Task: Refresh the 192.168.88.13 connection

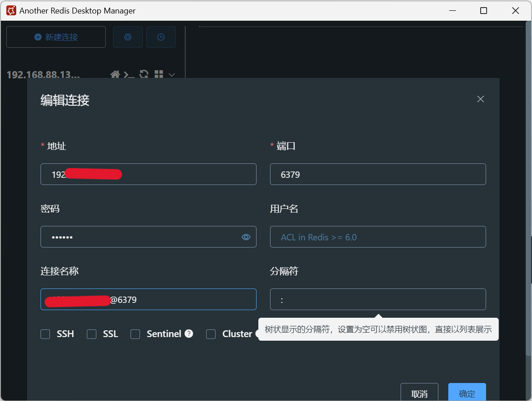Action: [x=144, y=75]
